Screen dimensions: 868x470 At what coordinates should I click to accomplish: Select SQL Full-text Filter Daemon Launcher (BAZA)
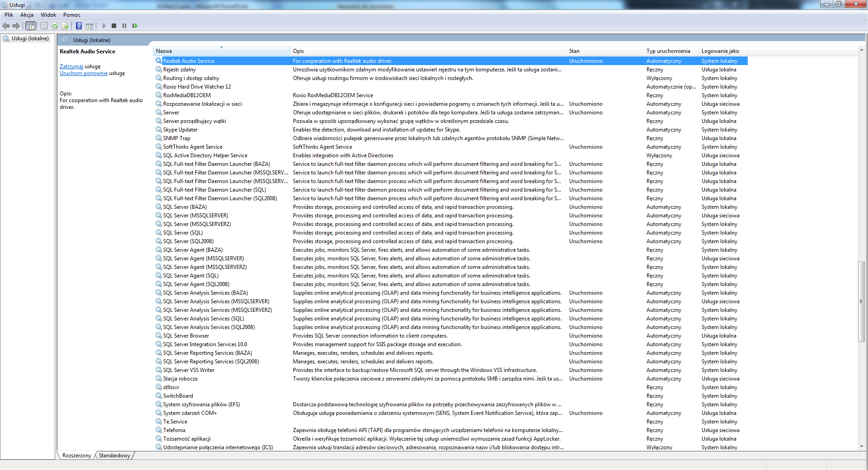(451, 164)
